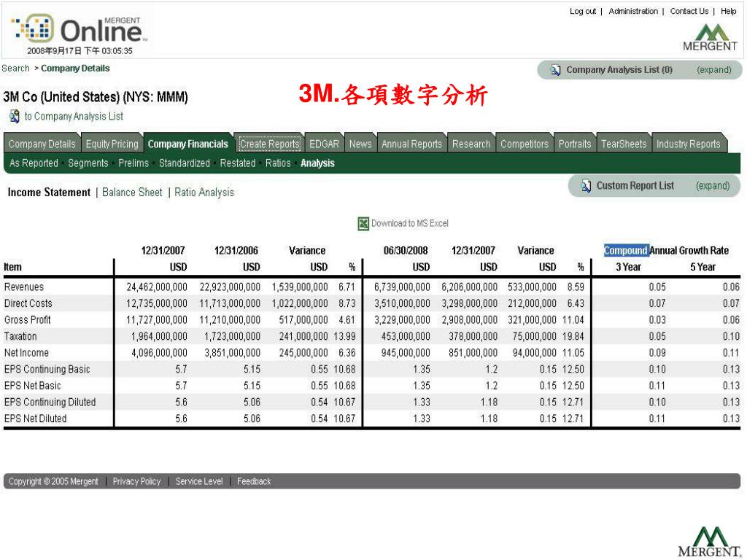The width and height of the screenshot is (747, 560).
Task: Click the add to Company Analysis List icon
Action: 15,116
